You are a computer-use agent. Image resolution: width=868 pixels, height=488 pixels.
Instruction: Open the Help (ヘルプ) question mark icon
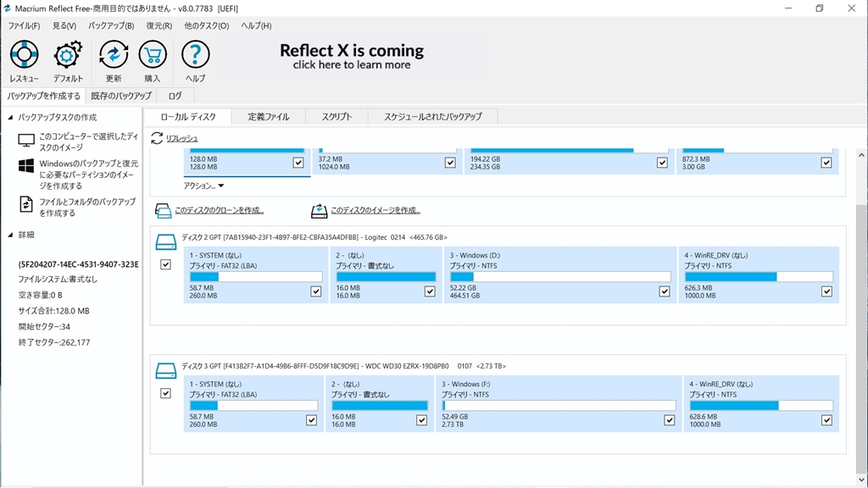click(195, 56)
